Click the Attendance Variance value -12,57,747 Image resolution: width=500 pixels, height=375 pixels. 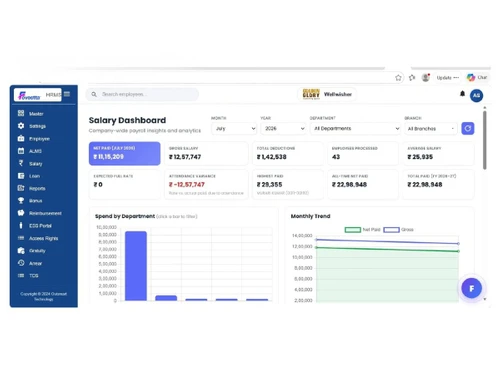tap(187, 184)
